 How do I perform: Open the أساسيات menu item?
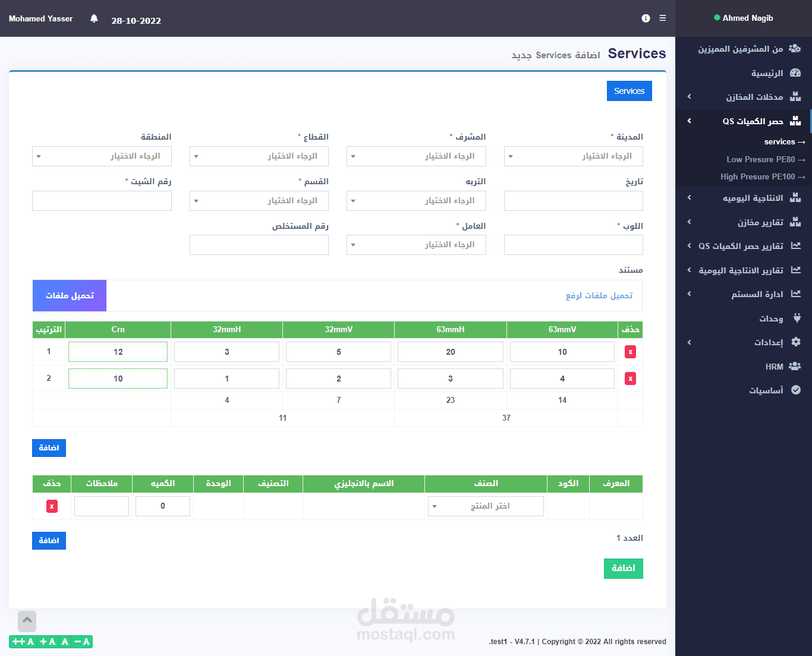pos(766,390)
